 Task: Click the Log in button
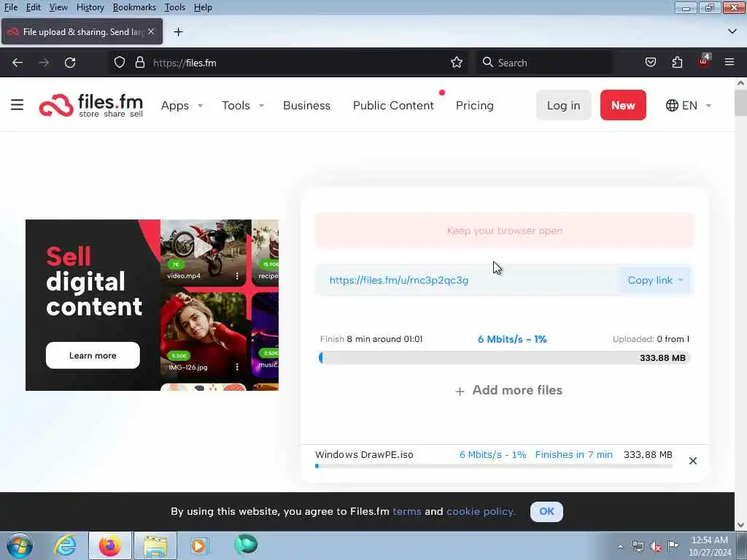point(564,105)
